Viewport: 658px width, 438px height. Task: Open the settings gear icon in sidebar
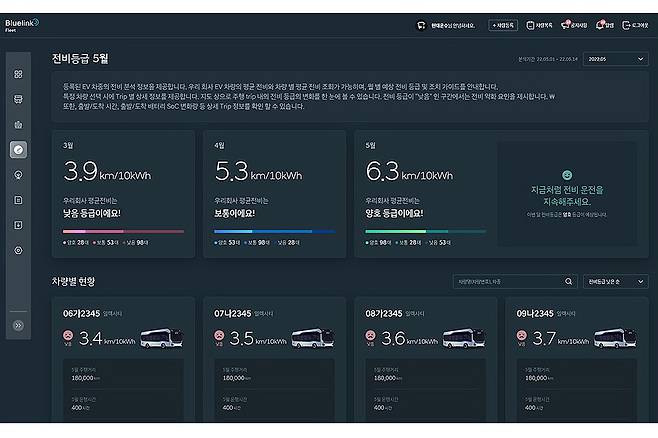pyautogui.click(x=18, y=250)
